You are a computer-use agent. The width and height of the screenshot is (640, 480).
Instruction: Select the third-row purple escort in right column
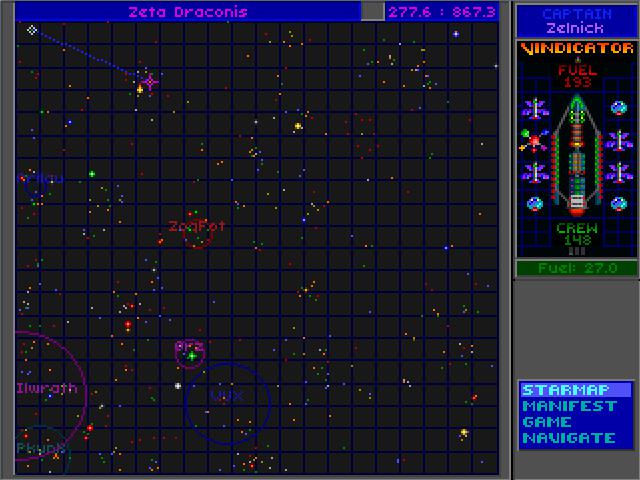coord(619,173)
